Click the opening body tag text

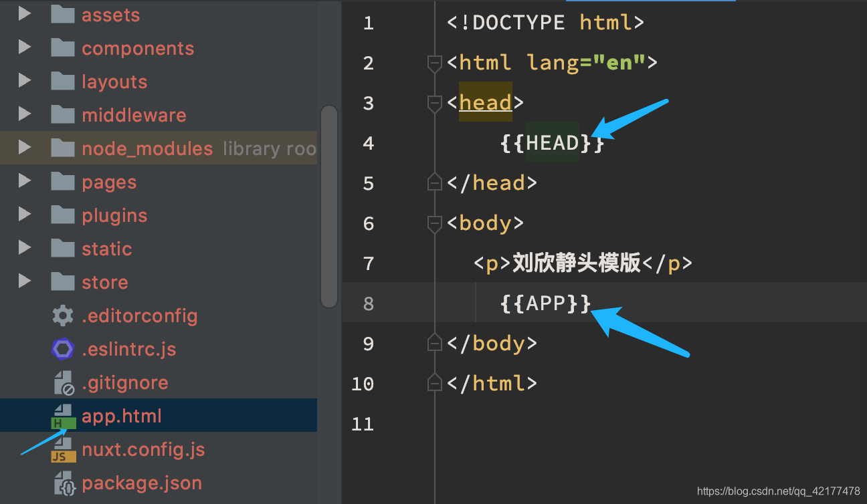(486, 223)
